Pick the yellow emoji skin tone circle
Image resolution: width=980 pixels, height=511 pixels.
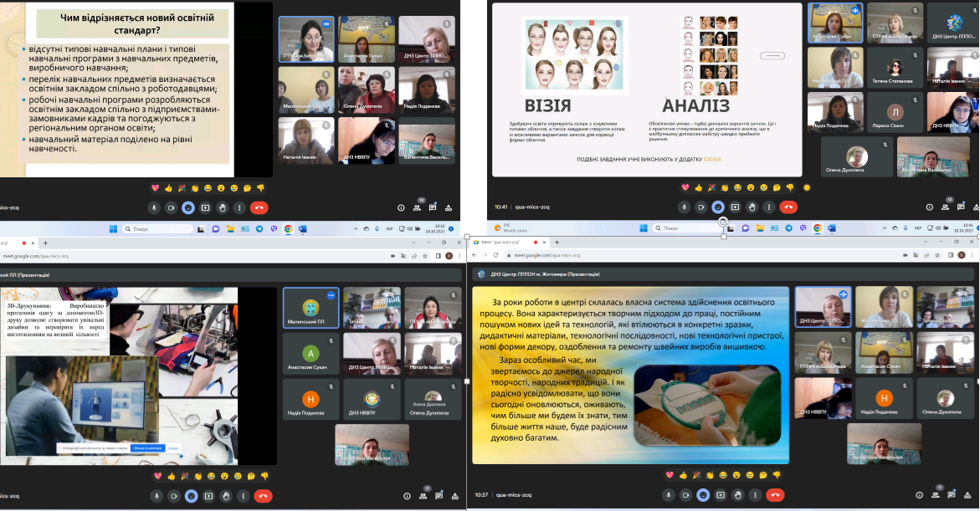(x=806, y=187)
